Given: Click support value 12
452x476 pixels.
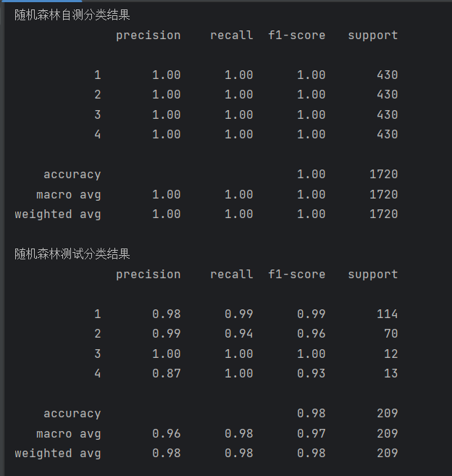Looking at the screenshot, I should point(390,354).
